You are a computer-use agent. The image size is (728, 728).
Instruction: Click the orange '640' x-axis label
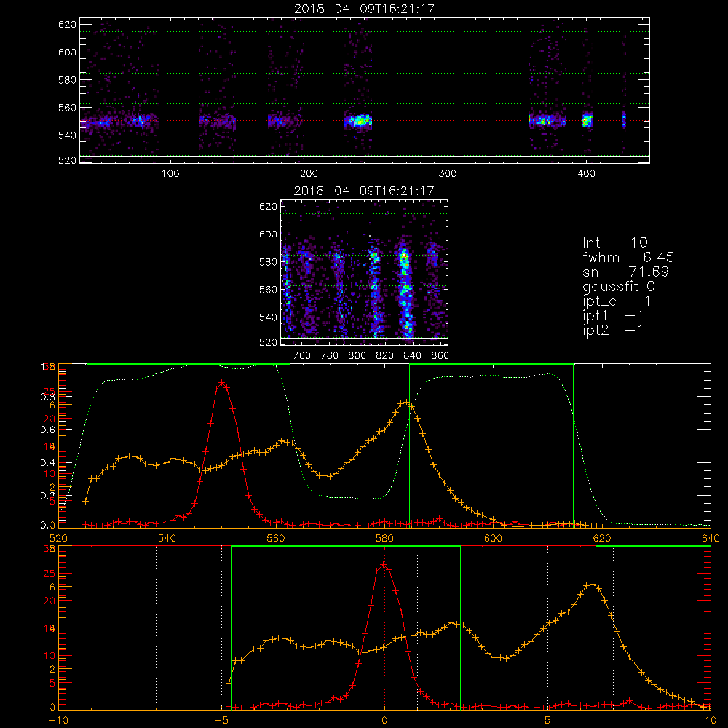click(x=711, y=538)
